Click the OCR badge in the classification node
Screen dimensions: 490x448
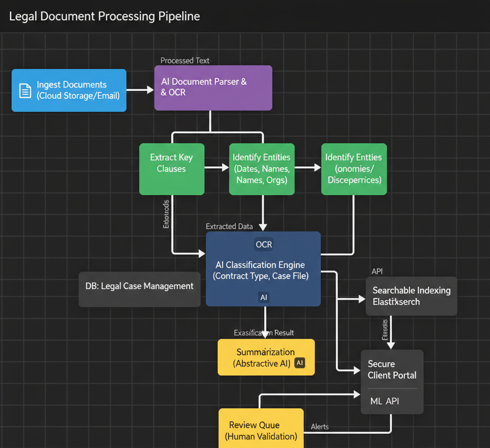(x=264, y=244)
